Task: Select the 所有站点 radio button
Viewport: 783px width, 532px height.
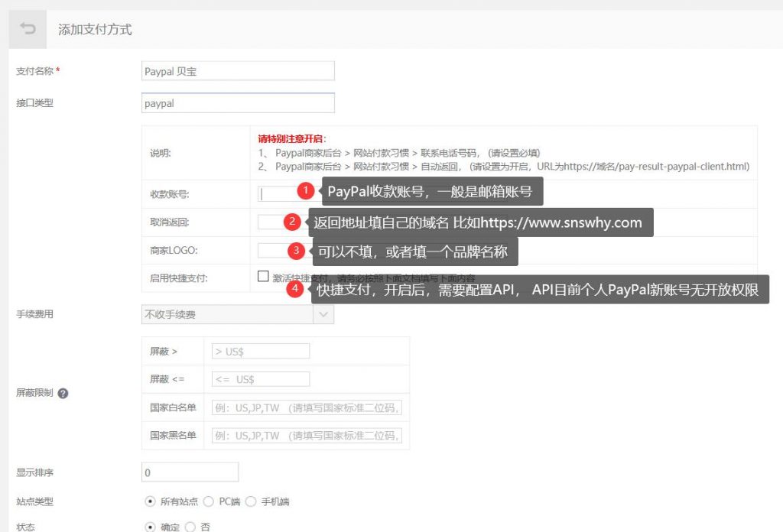Action: point(150,501)
